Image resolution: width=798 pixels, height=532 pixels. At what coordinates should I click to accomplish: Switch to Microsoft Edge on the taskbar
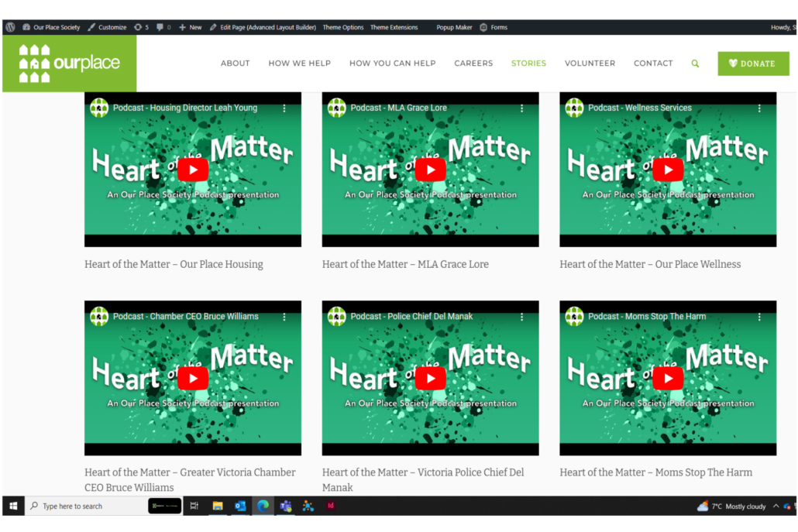tap(263, 506)
